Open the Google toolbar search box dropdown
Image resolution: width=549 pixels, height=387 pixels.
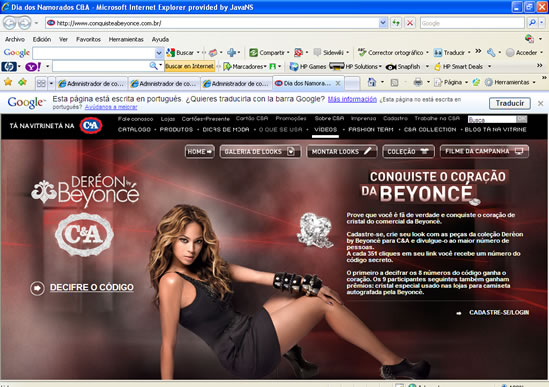point(159,53)
